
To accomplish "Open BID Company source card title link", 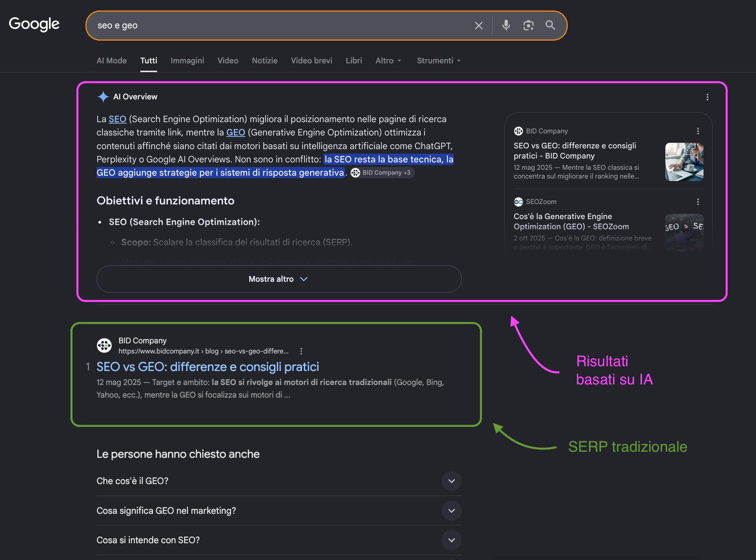I will [575, 150].
